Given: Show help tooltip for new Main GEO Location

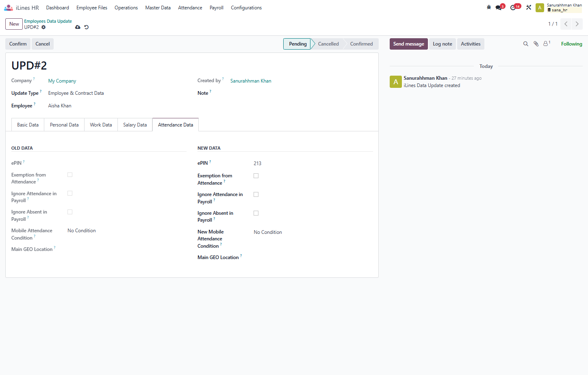Looking at the screenshot, I should (241, 255).
